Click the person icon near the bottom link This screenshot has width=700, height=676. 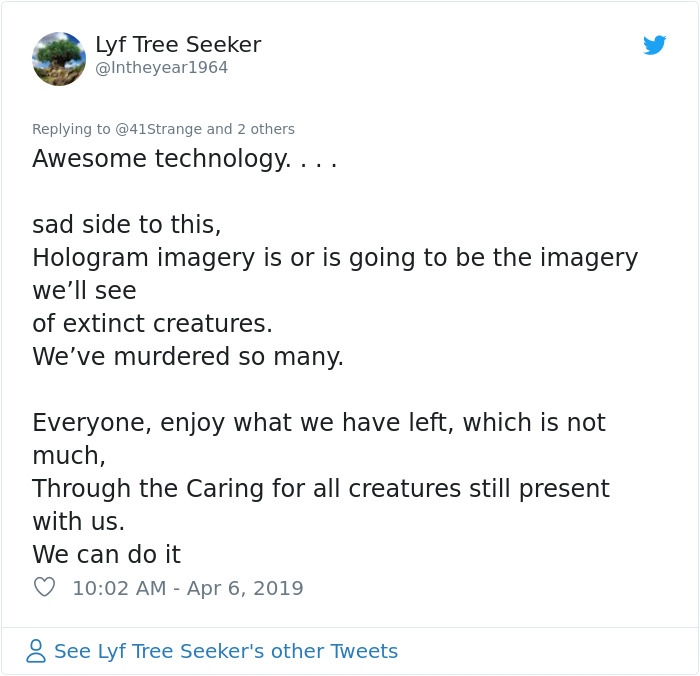point(36,651)
